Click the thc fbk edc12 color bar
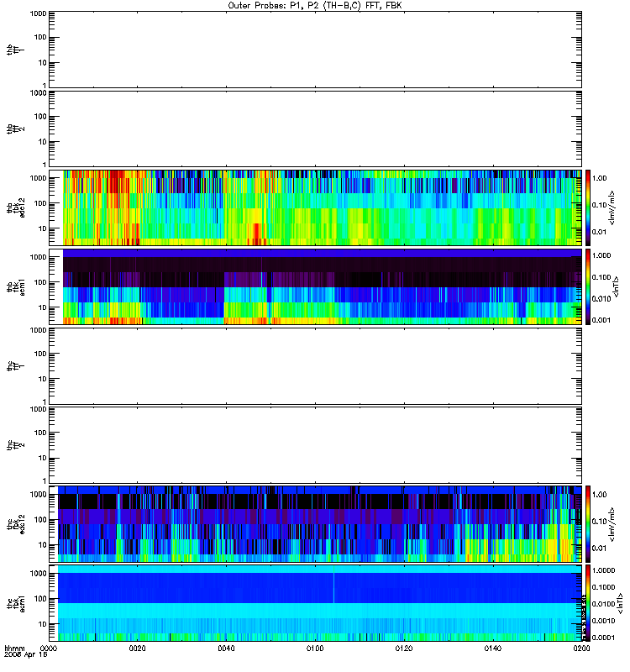630x672 pixels. [588, 523]
